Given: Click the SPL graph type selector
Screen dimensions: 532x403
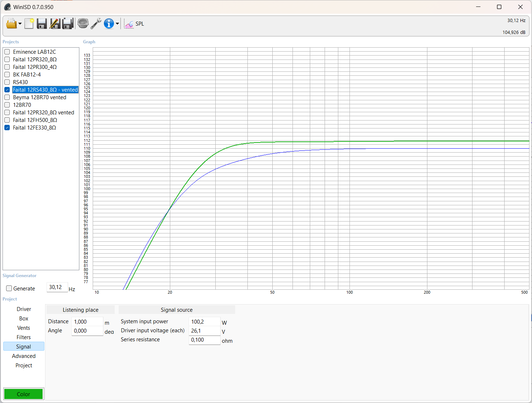Looking at the screenshot, I should [134, 24].
